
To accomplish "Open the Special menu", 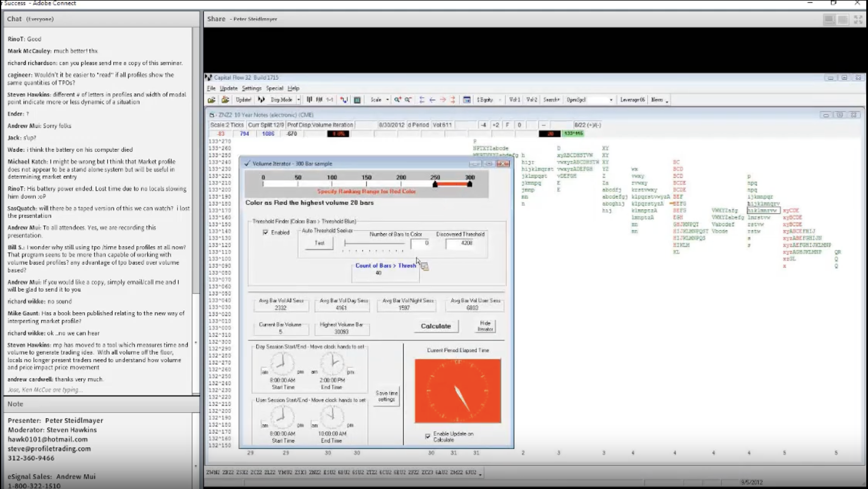I will coord(275,88).
